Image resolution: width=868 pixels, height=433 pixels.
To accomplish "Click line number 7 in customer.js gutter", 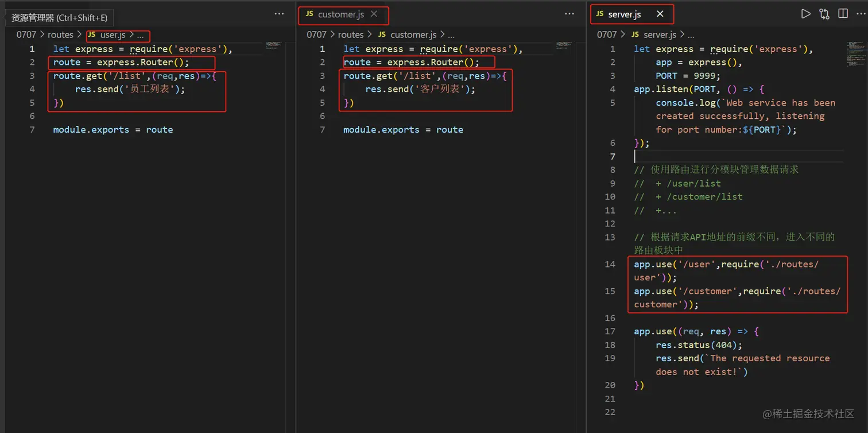I will 323,130.
